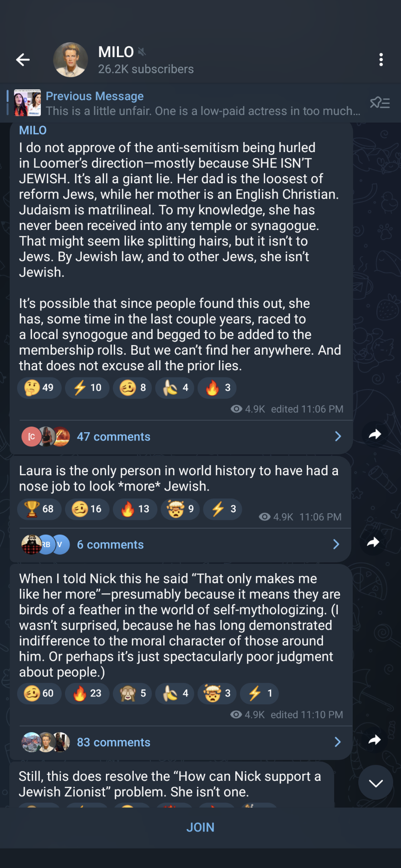Open the 83 comments link text
The height and width of the screenshot is (868, 401).
(x=113, y=742)
